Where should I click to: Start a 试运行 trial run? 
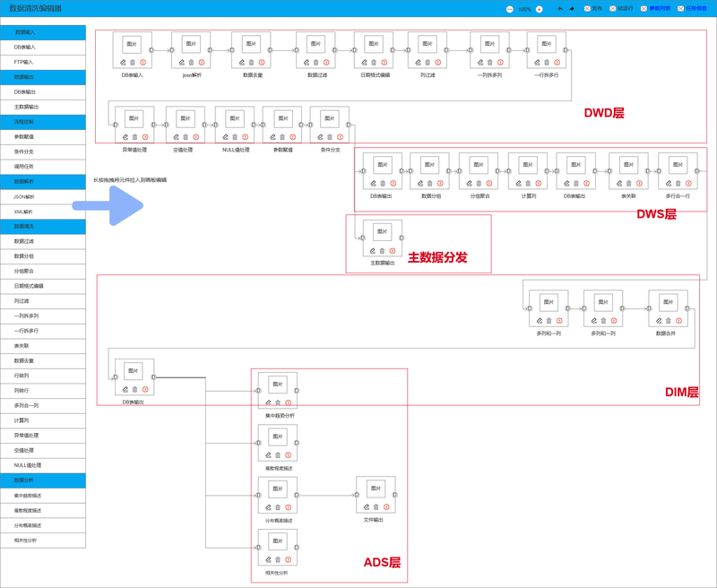click(621, 9)
